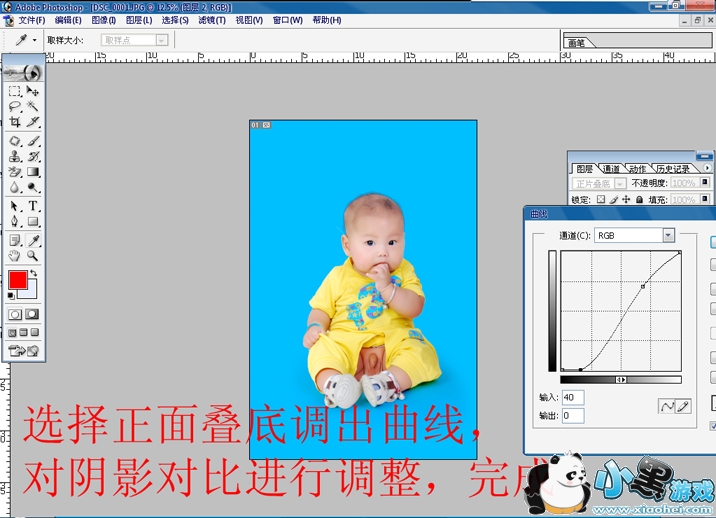Select the Crop tool

coord(15,122)
